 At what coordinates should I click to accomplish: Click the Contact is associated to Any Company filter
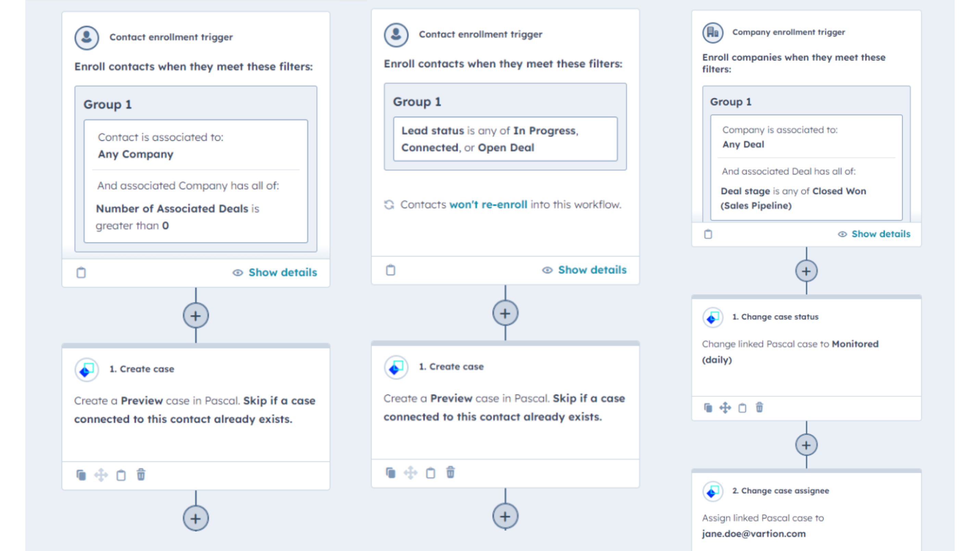click(160, 146)
